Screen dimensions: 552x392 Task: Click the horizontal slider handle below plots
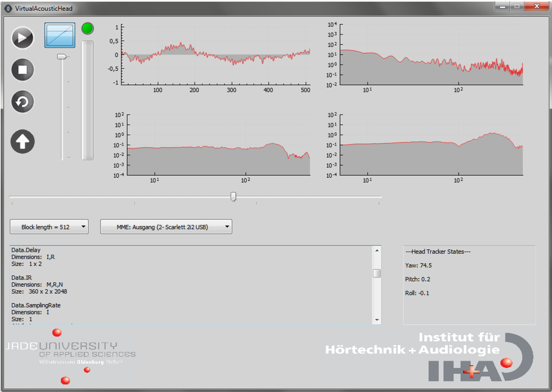233,196
